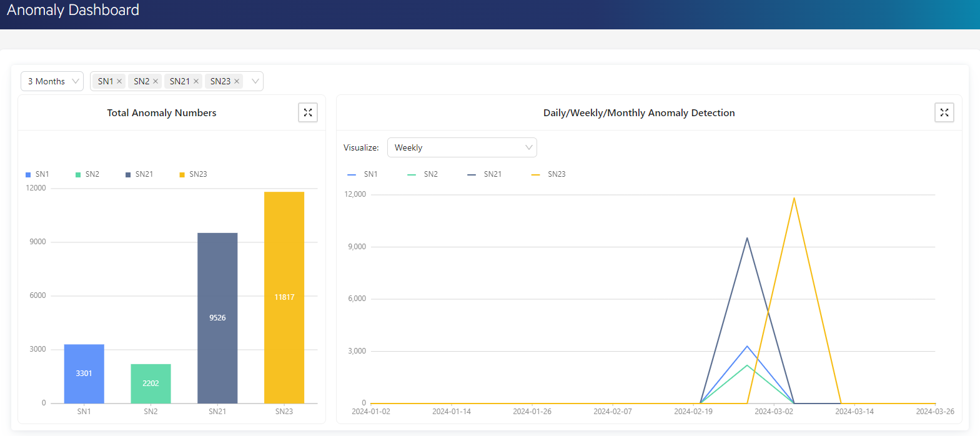Toggle SN1 series in bar chart legend

[x=37, y=174]
